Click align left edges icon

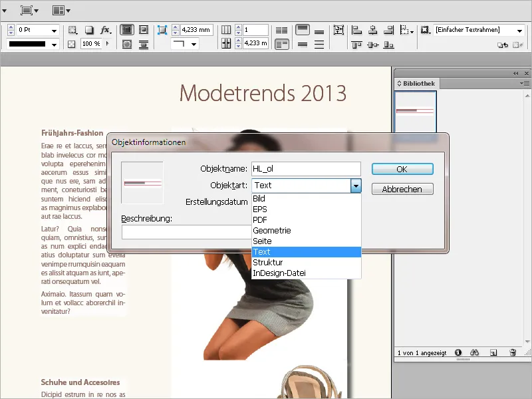click(x=356, y=30)
